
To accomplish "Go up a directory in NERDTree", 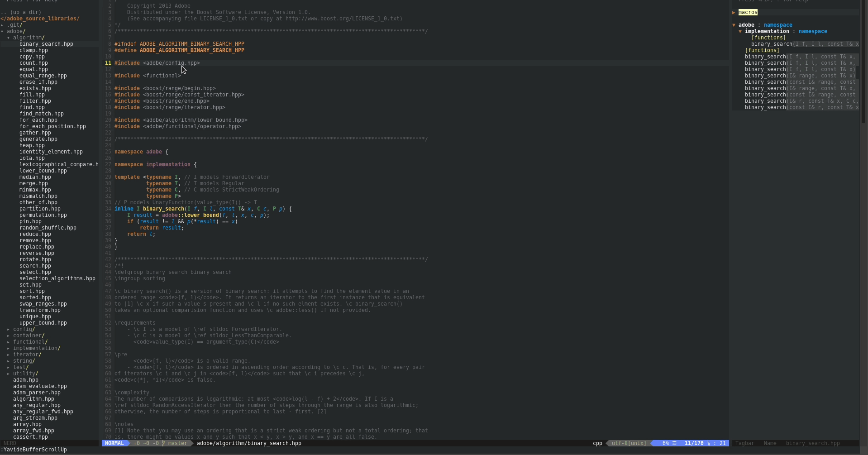I will [x=21, y=12].
